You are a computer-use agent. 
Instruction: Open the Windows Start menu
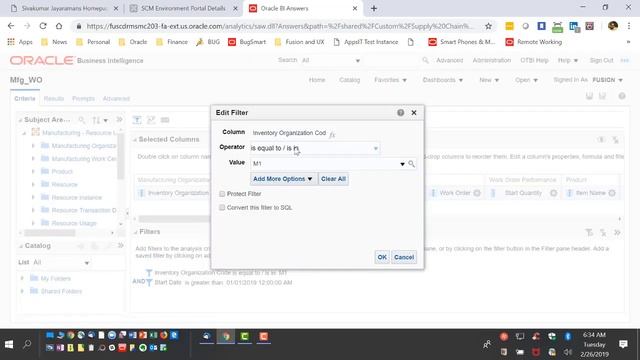pos(9,344)
